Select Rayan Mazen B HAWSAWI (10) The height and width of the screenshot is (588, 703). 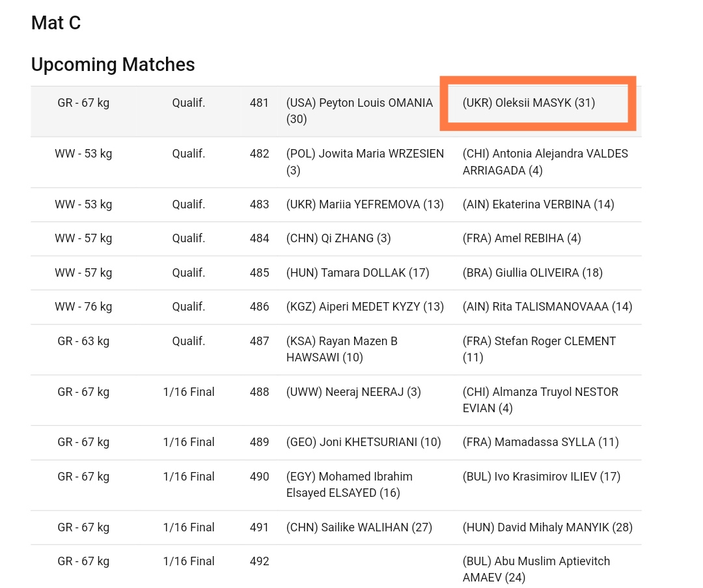(342, 350)
